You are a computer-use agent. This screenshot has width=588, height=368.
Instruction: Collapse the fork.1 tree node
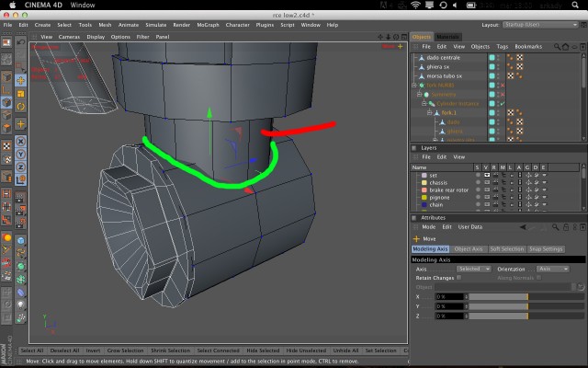(x=429, y=112)
